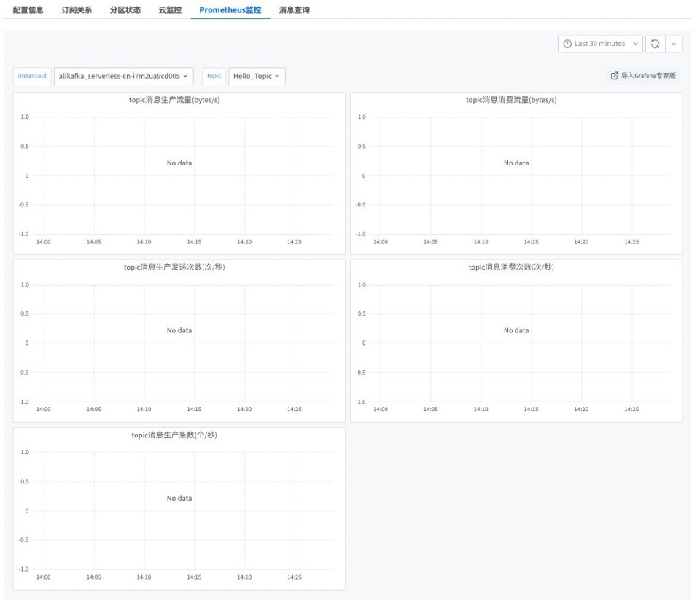Click the external-link icon for Grafana import
Image resolution: width=700 pixels, height=600 pixels.
point(615,76)
